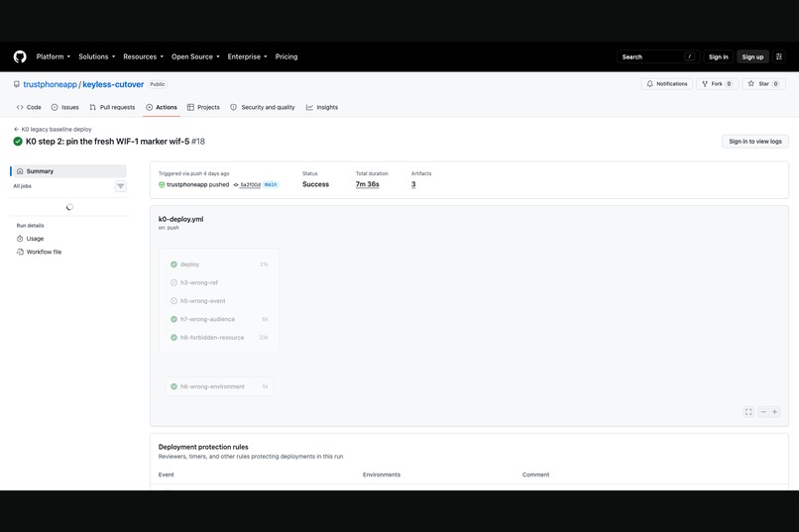Open the h3-wrong-ref job

click(219, 282)
